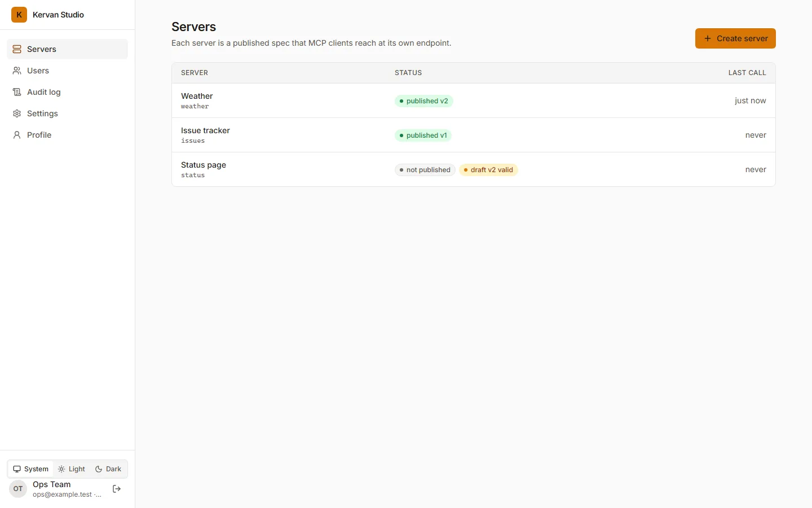The height and width of the screenshot is (508, 812).
Task: Click the 'issues' slug text
Action: 193,141
